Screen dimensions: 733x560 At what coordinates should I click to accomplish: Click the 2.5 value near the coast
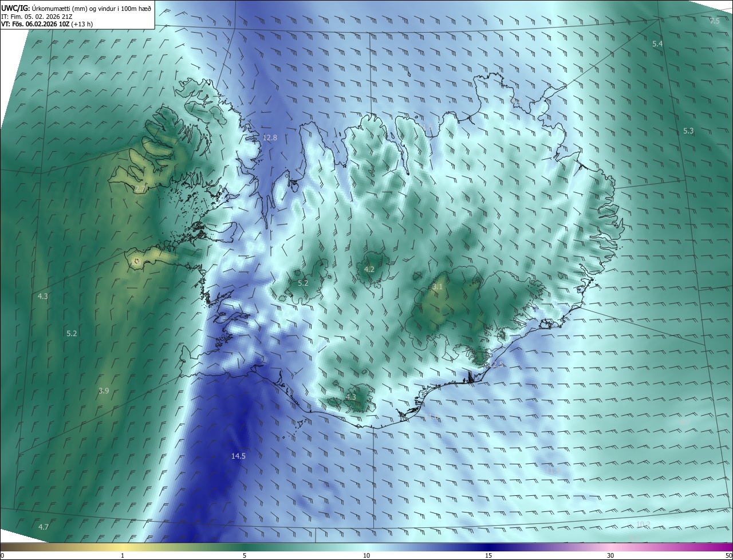point(497,364)
